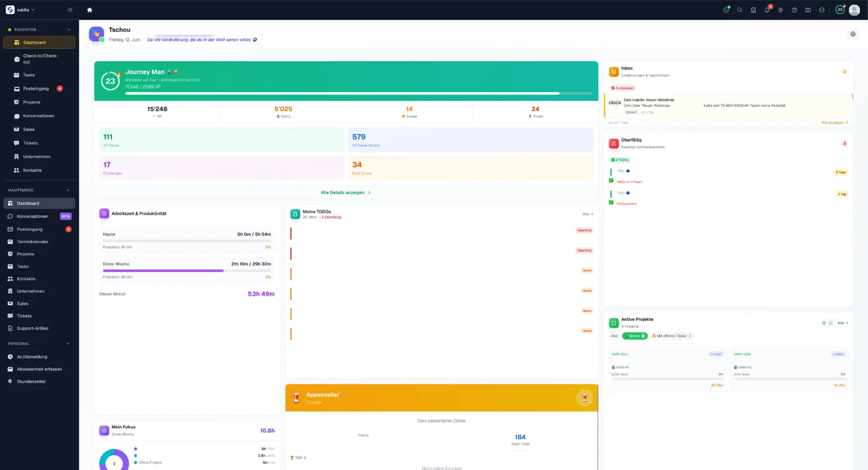Click the saldia logo in the sidebar
The width and height of the screenshot is (868, 470).
click(x=10, y=10)
